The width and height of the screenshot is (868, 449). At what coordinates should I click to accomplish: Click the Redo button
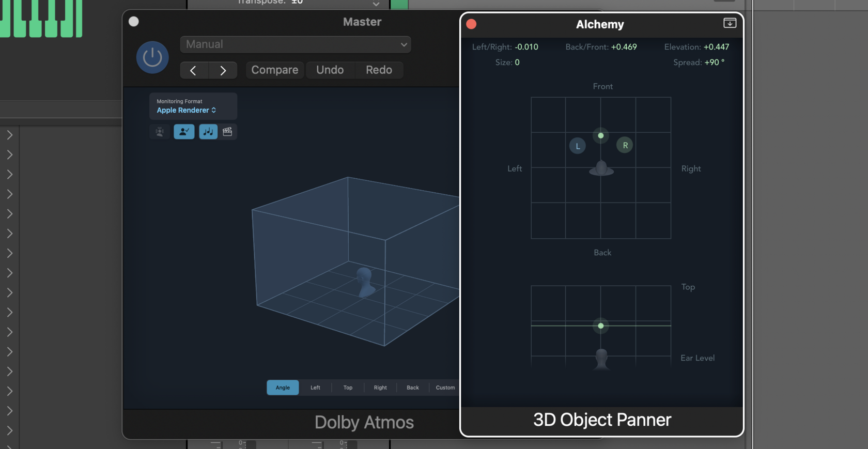coord(379,70)
